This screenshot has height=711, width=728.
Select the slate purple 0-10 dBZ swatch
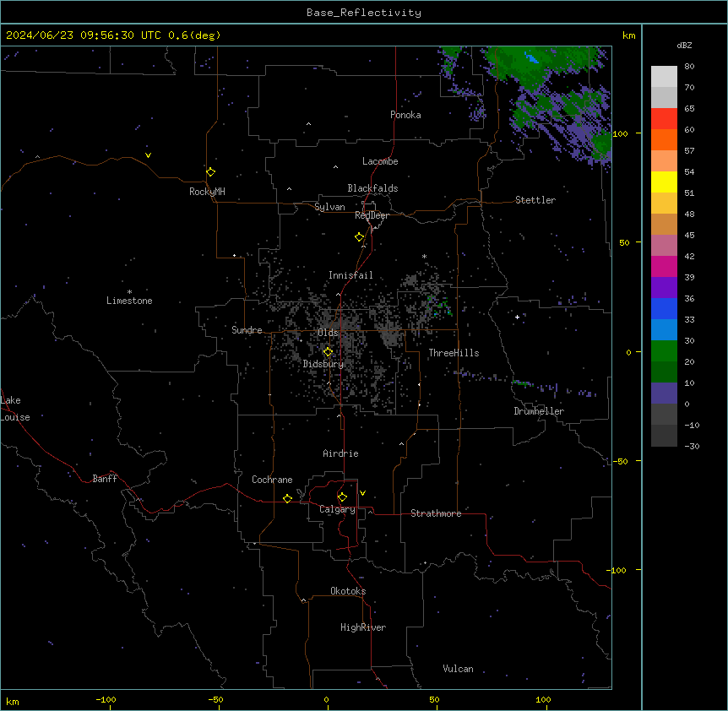point(664,393)
